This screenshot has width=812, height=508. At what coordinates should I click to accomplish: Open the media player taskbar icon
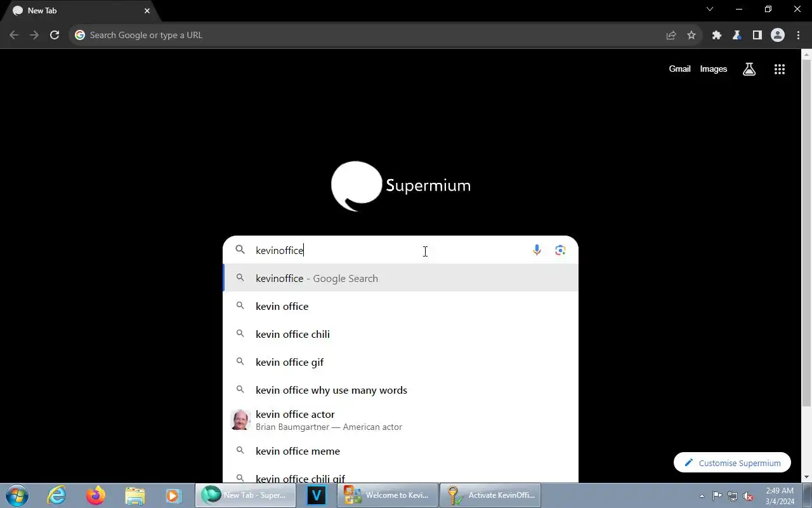[x=173, y=495]
